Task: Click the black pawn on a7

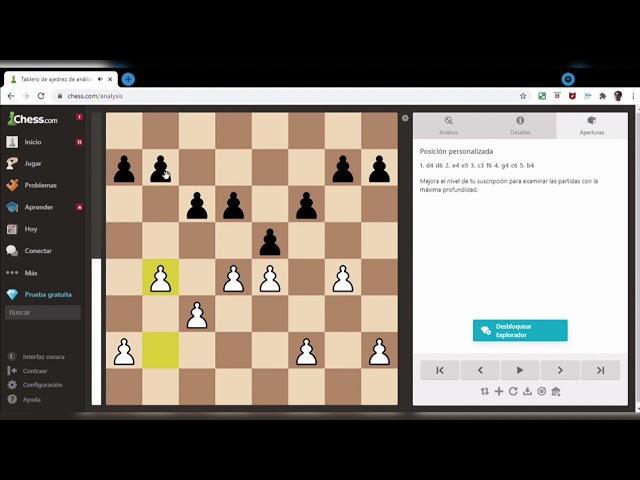Action: [x=124, y=168]
